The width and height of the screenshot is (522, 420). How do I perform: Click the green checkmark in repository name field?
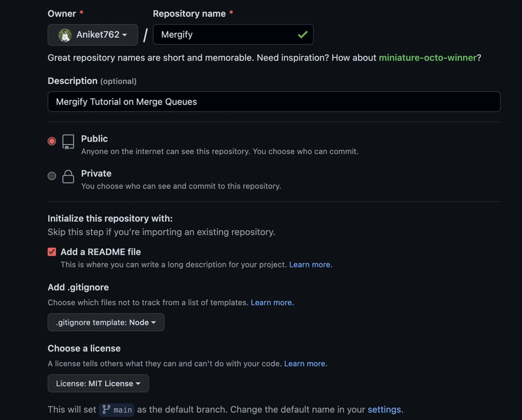pyautogui.click(x=303, y=35)
